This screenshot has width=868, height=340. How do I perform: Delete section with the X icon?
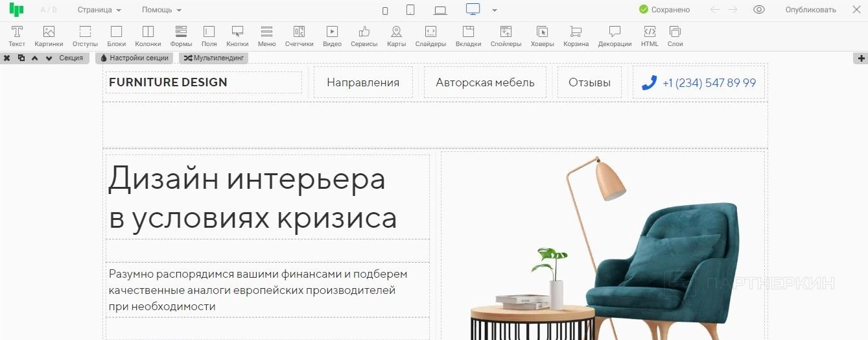point(6,58)
